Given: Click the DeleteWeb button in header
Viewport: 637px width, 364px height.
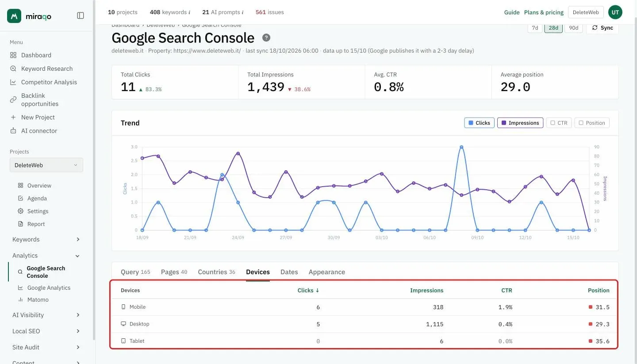Looking at the screenshot, I should point(586,12).
